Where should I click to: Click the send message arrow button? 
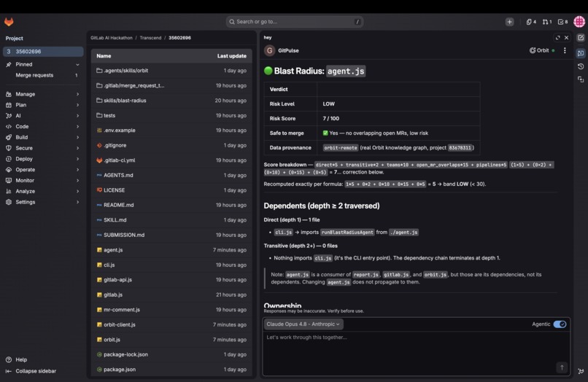point(562,367)
